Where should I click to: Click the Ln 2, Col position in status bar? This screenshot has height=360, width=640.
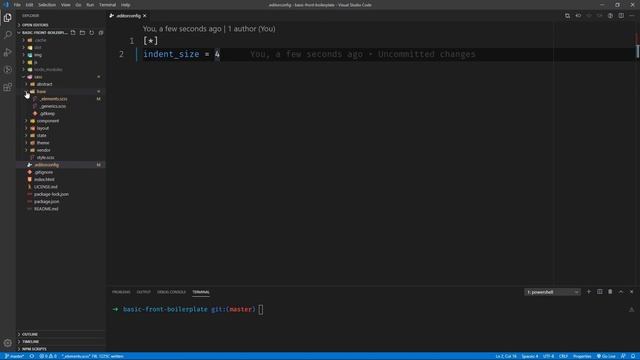[x=506, y=356]
